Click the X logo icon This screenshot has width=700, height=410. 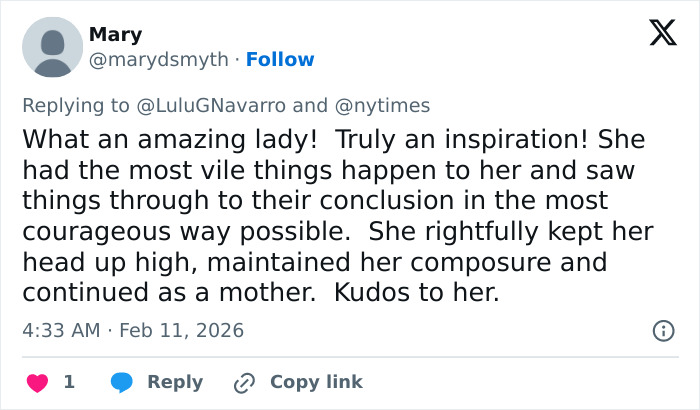tap(662, 35)
